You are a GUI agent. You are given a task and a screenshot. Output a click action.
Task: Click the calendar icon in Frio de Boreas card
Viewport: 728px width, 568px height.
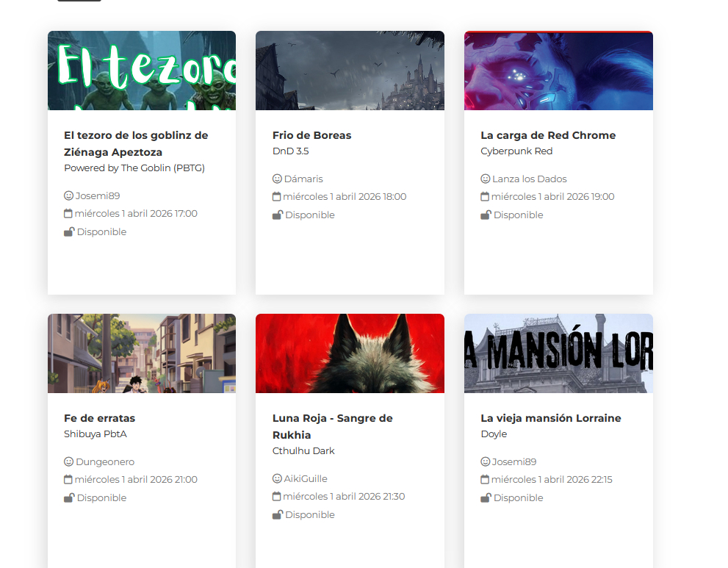pos(277,197)
